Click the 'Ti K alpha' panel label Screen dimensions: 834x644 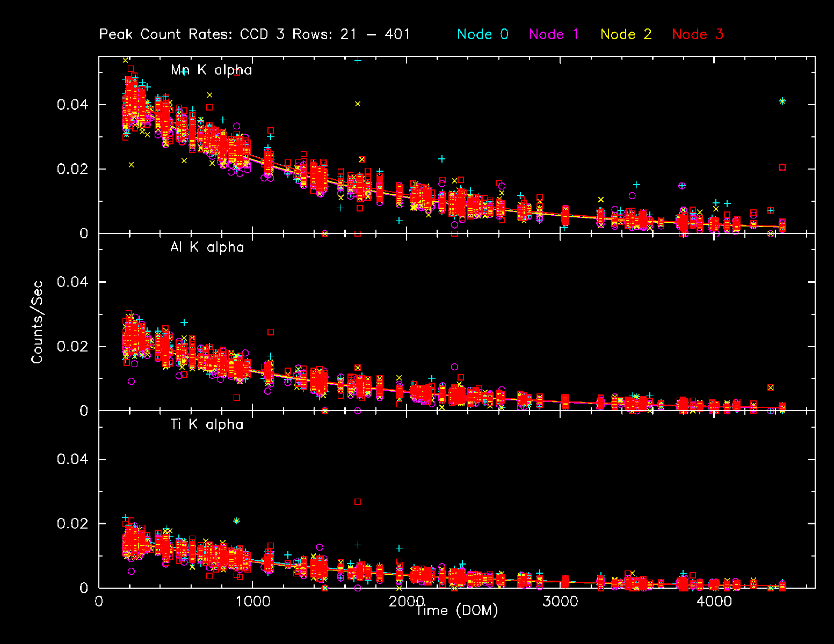(x=207, y=425)
